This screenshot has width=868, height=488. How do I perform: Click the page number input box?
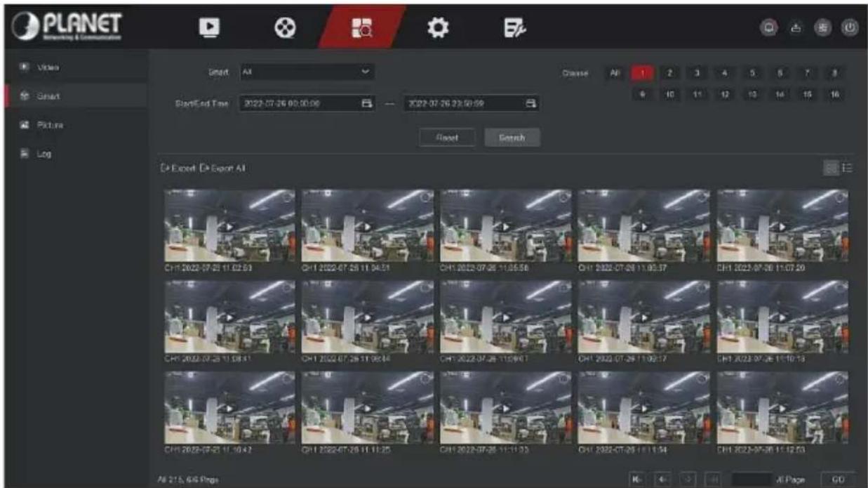752,479
